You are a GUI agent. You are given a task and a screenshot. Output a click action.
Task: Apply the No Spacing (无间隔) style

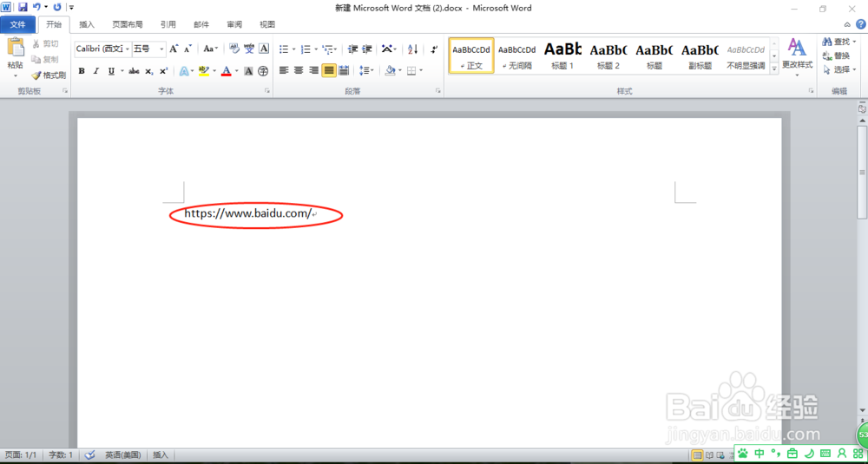click(x=517, y=56)
